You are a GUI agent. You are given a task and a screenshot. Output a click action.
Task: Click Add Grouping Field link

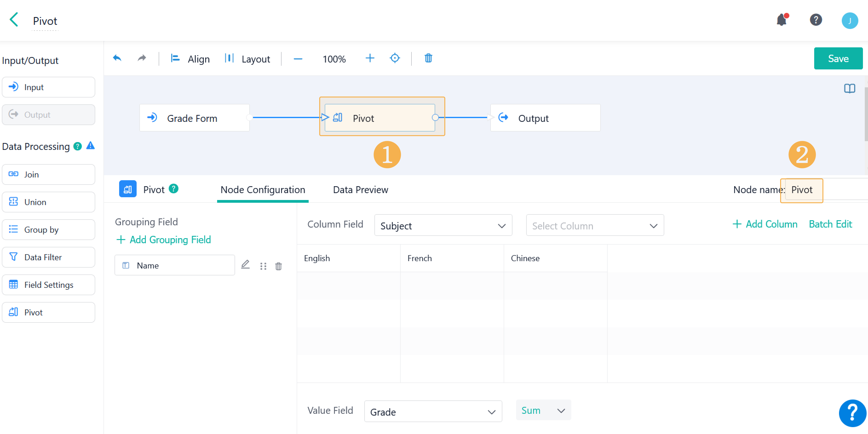point(164,239)
